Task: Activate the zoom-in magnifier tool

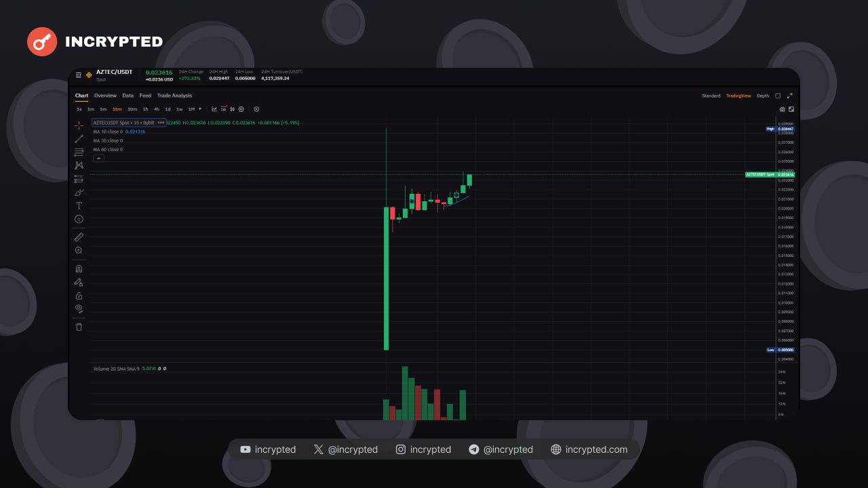Action: [x=79, y=251]
